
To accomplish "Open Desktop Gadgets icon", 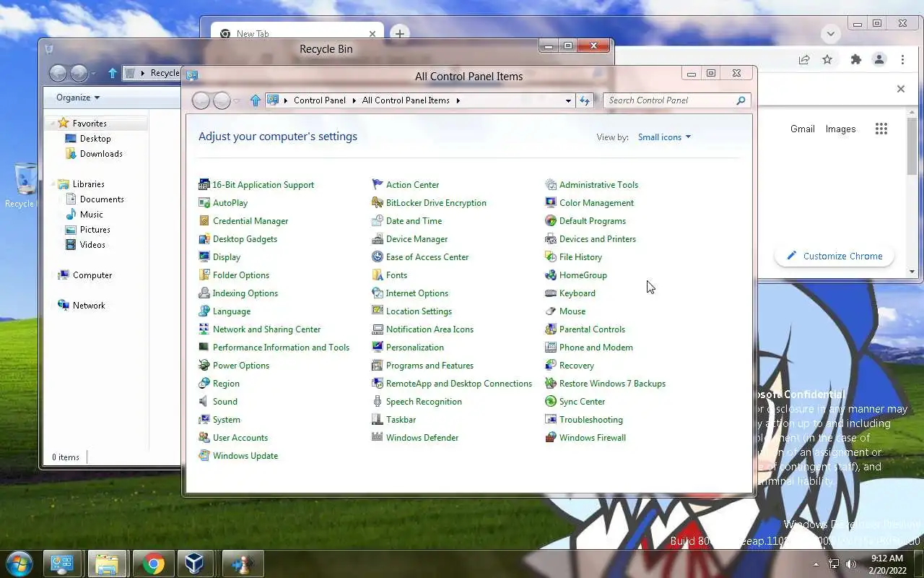I will pyautogui.click(x=204, y=239).
